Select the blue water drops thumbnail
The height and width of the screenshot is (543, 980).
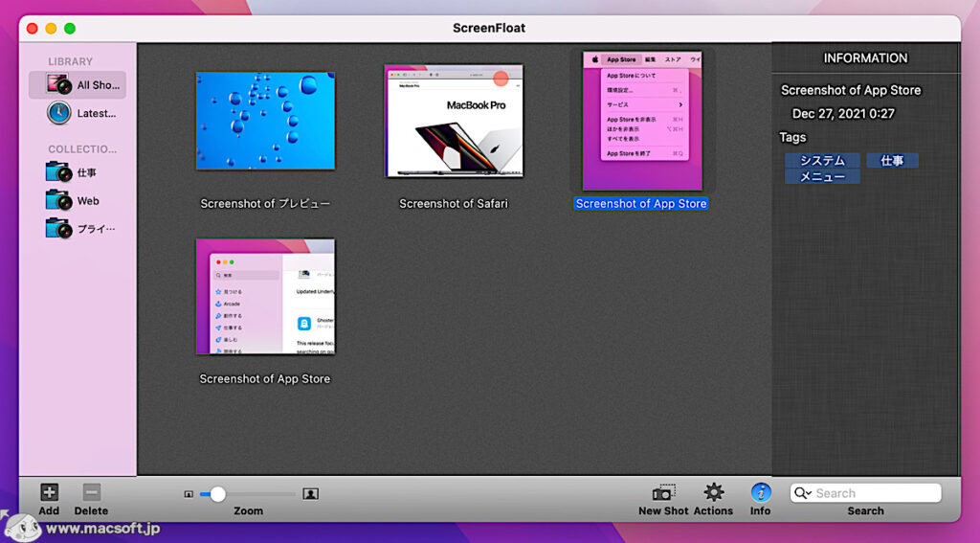(266, 121)
